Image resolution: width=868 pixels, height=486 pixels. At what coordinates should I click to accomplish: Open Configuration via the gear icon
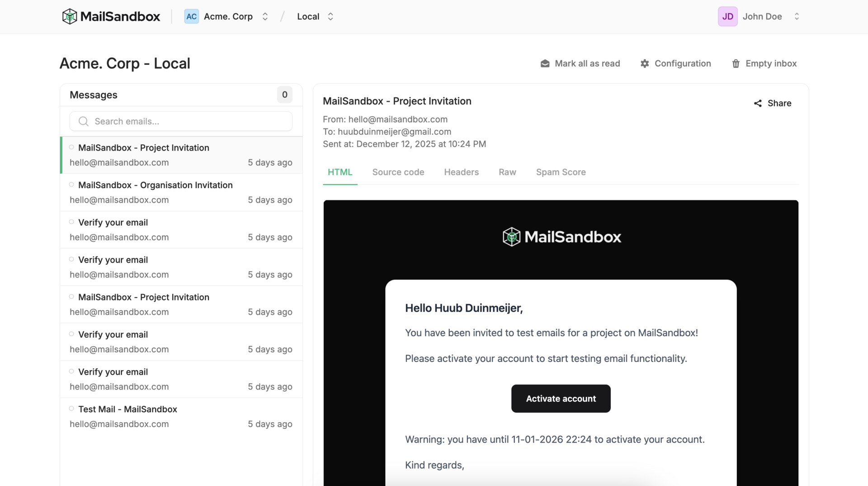(x=645, y=63)
